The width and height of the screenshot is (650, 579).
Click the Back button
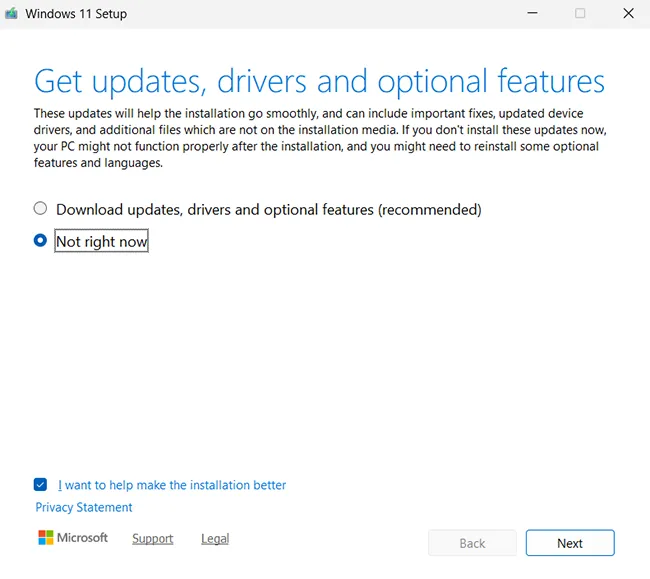coord(472,543)
